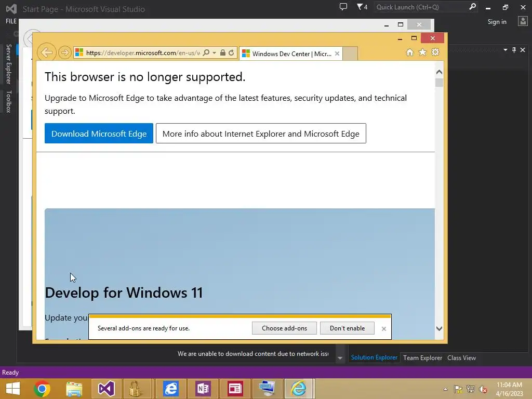The width and height of the screenshot is (532, 399).
Task: Open a new blank tab in Internet Explorer
Action: click(x=350, y=54)
